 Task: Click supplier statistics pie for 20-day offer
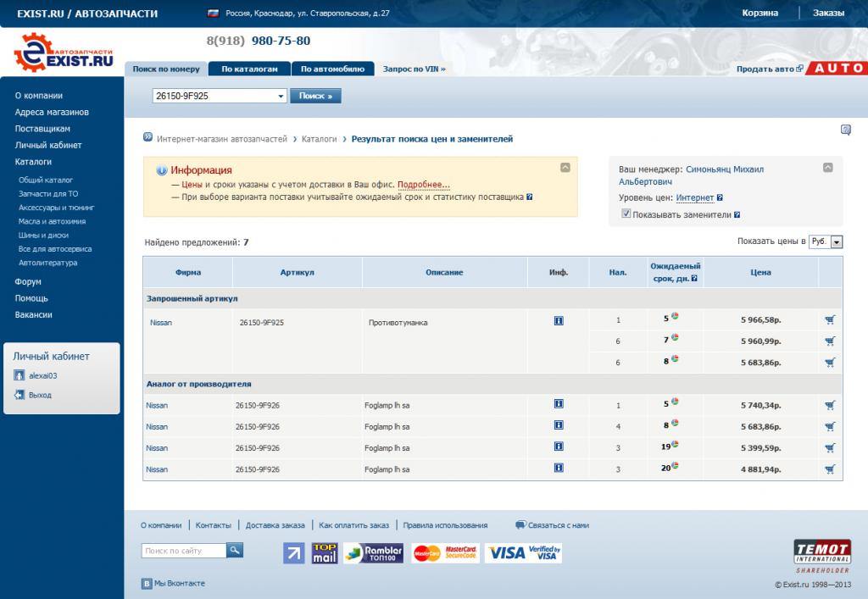point(675,466)
